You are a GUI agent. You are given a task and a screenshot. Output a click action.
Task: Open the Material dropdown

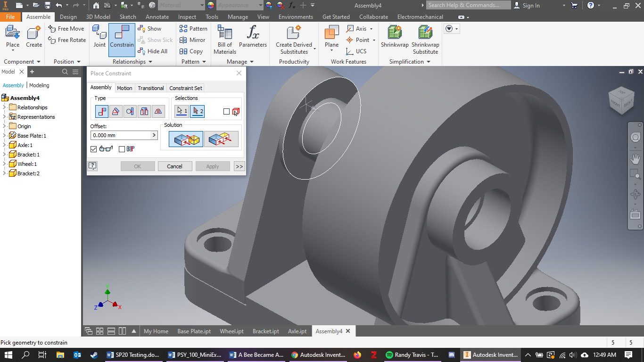(201, 5)
